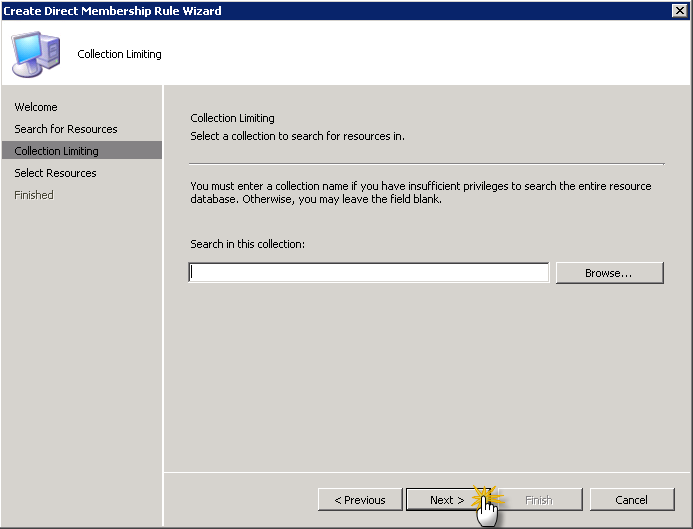Open the Browse... collection dialog
This screenshot has width=693, height=529.
pyautogui.click(x=609, y=273)
